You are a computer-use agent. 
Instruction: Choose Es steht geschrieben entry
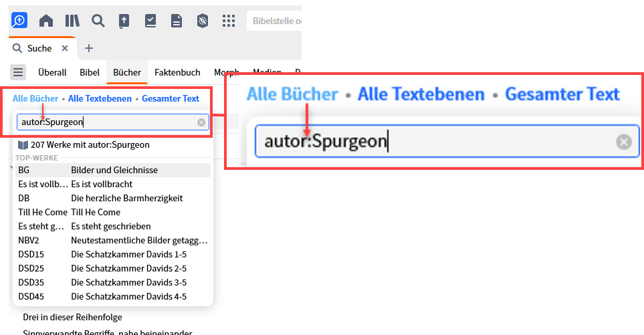coord(113,226)
